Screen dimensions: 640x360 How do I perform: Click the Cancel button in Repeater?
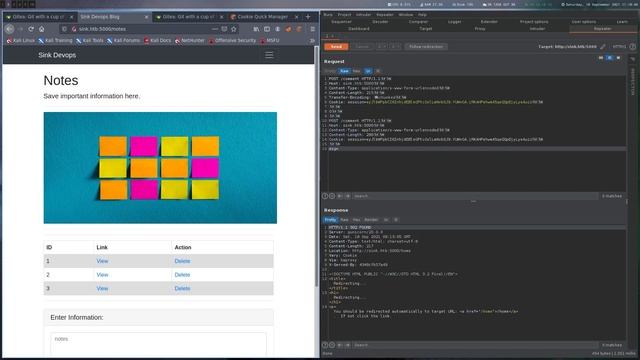[x=362, y=47]
